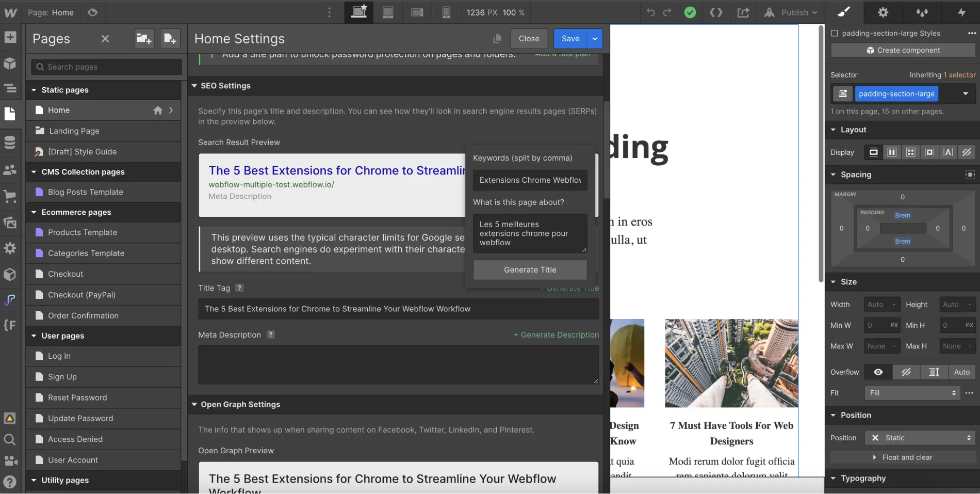Image resolution: width=980 pixels, height=494 pixels.
Task: Click the Search pages field
Action: [x=107, y=67]
